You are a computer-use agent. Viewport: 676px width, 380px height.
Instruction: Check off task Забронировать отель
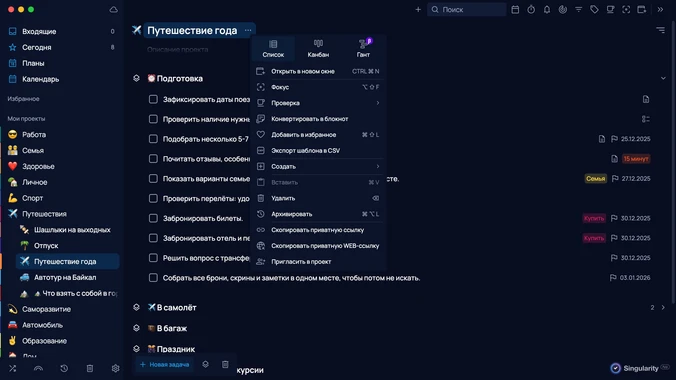153,238
